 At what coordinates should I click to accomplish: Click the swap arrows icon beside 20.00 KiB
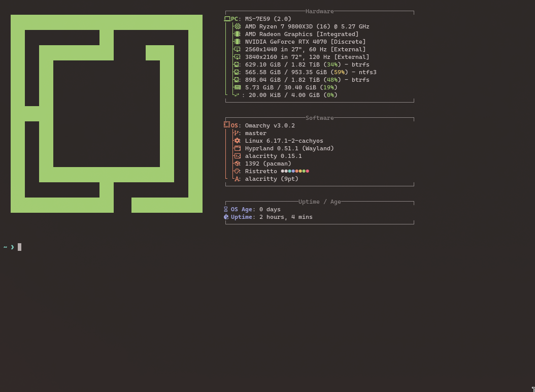pos(237,95)
